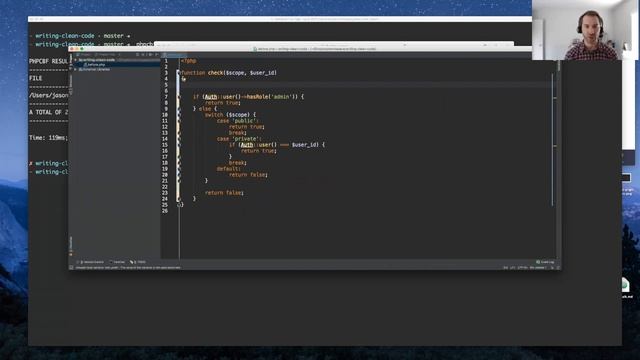Toggle the read-only lock icon in status bar
The height and width of the screenshot is (360, 640).
552,267
